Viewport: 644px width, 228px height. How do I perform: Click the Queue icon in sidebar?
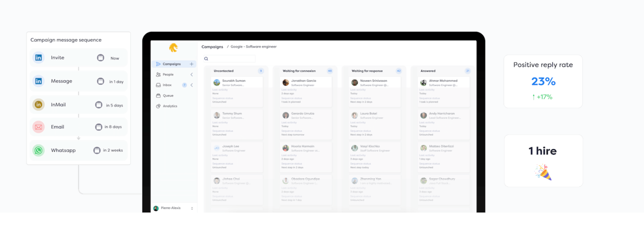(158, 95)
